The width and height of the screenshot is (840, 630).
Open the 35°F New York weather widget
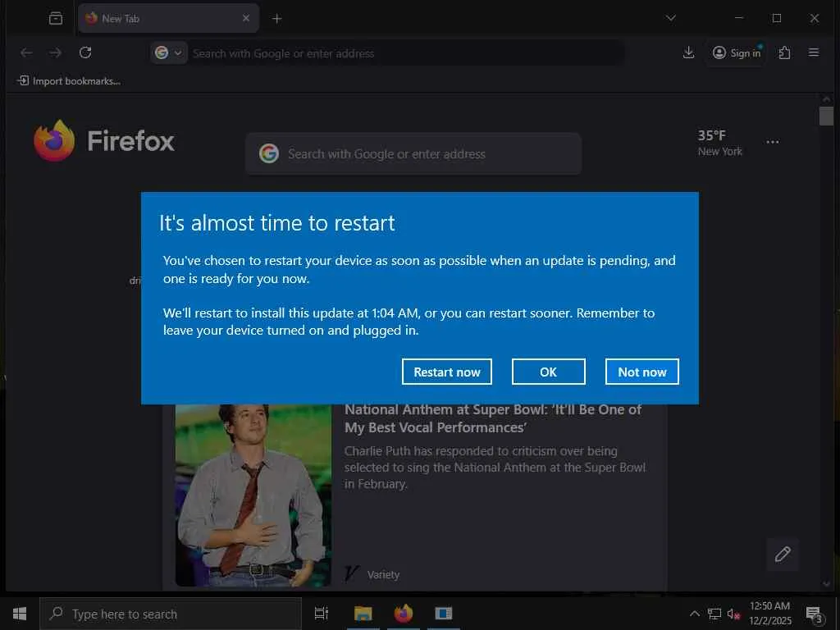click(719, 143)
